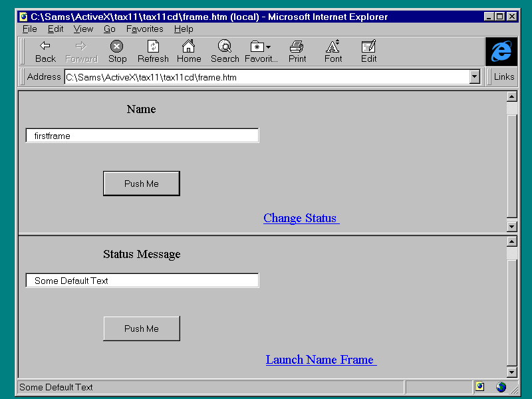Refresh the current page
Image resolution: width=532 pixels, height=399 pixels.
(153, 51)
